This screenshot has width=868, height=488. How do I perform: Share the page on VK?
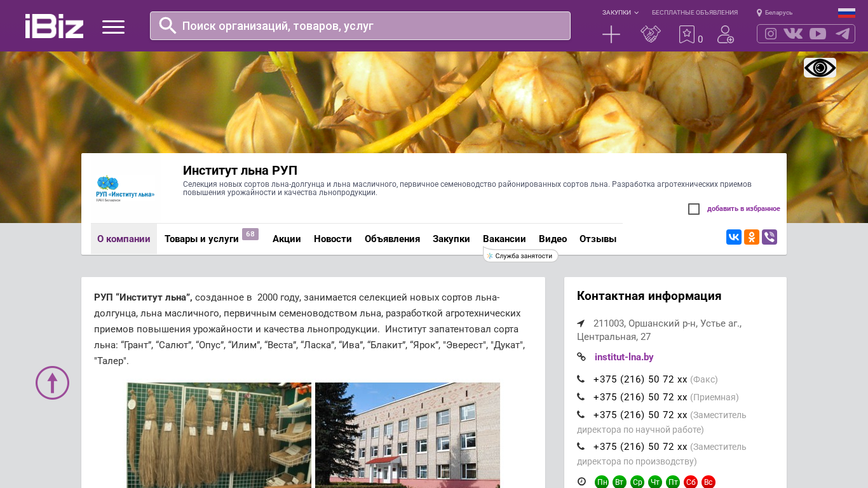point(734,237)
